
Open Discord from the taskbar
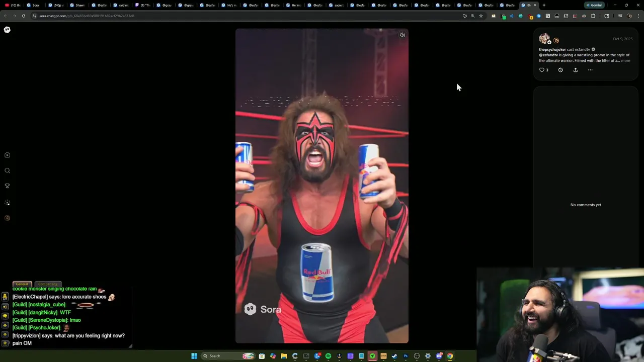[439, 356]
